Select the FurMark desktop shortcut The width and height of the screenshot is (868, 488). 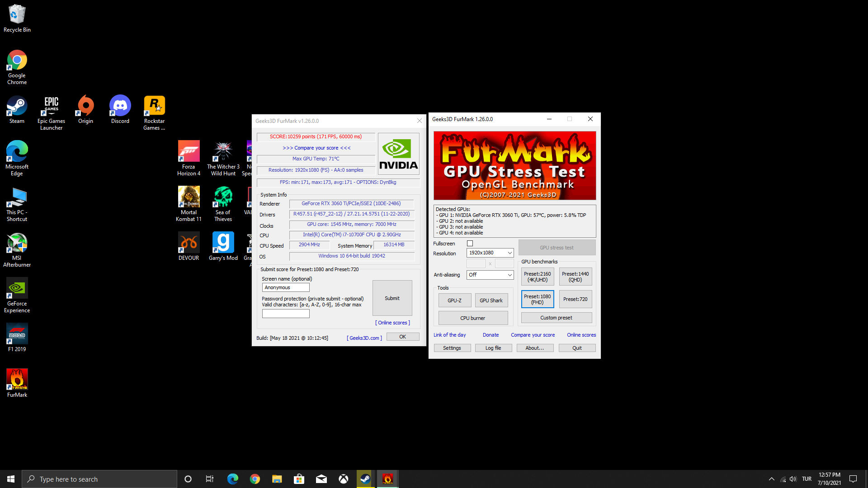click(x=17, y=384)
